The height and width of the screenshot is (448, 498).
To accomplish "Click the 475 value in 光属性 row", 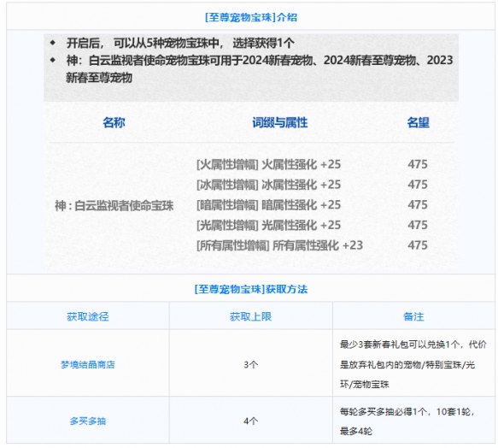I will click(x=418, y=225).
